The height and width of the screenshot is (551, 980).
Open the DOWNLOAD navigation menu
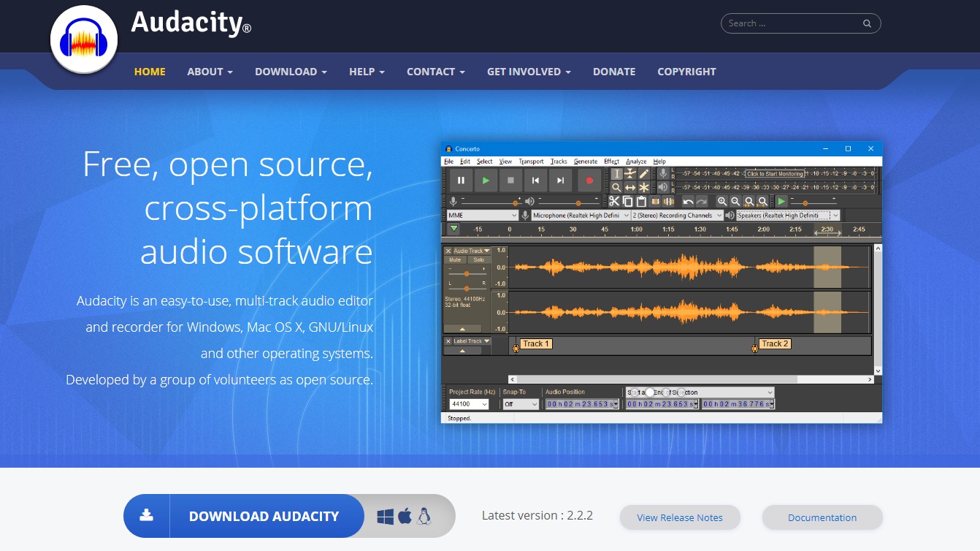(291, 72)
